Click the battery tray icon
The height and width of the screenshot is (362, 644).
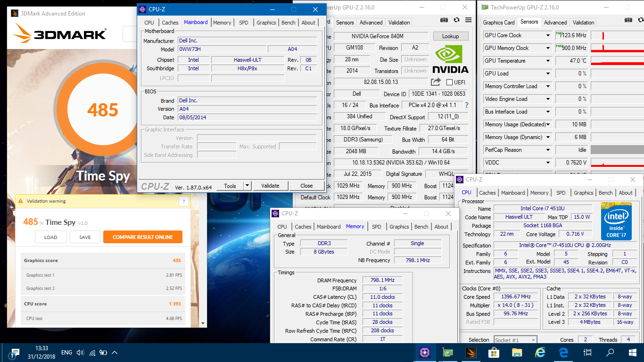coord(103,353)
